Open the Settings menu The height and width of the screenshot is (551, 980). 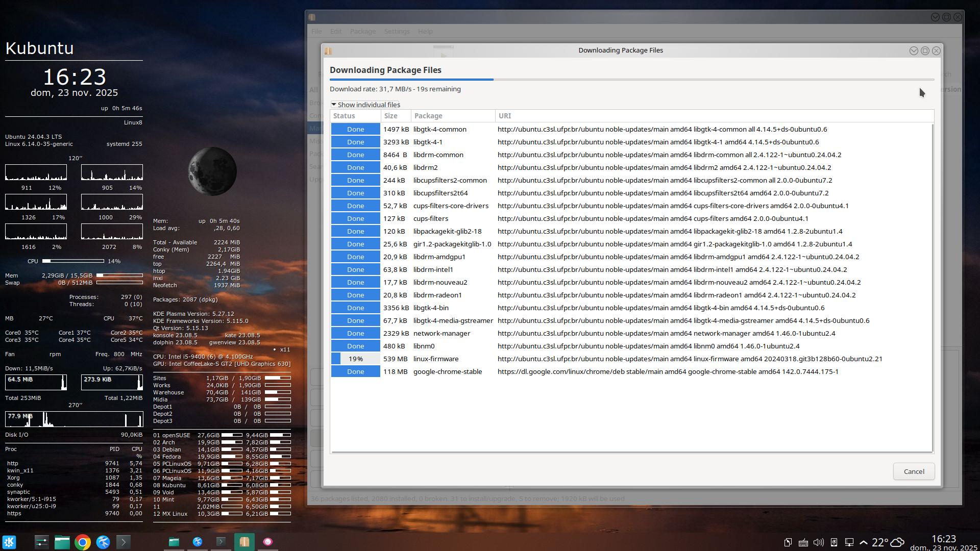pos(397,31)
